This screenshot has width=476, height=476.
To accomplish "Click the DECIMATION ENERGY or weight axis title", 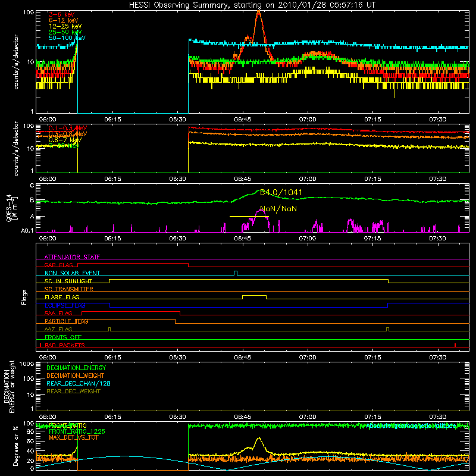I will click(x=9, y=386).
